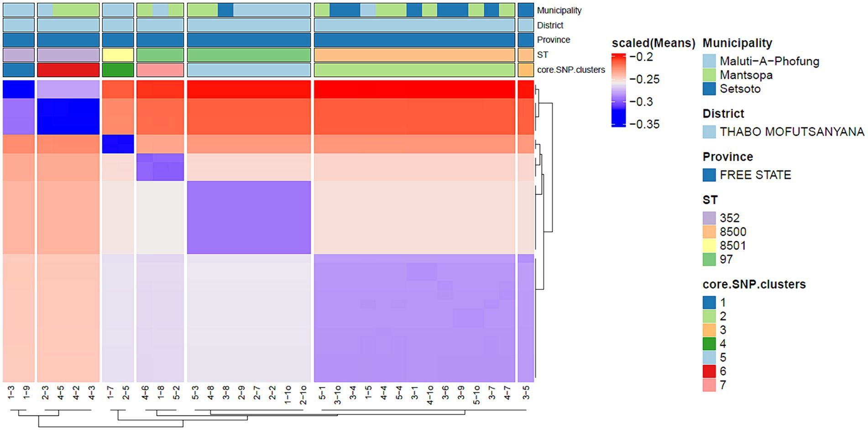Screen dimensions: 868x430
Task: Pick the red cluster 6 legend swatch
Action: click(709, 371)
